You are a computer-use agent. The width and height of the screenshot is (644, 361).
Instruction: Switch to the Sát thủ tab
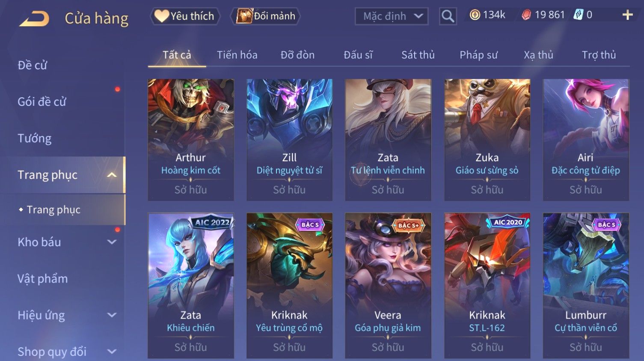click(x=418, y=55)
